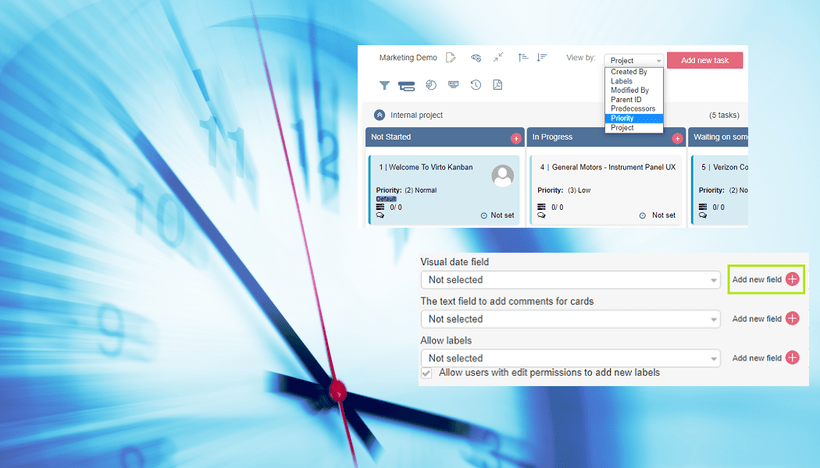Open the View by Project dropdown

(634, 60)
